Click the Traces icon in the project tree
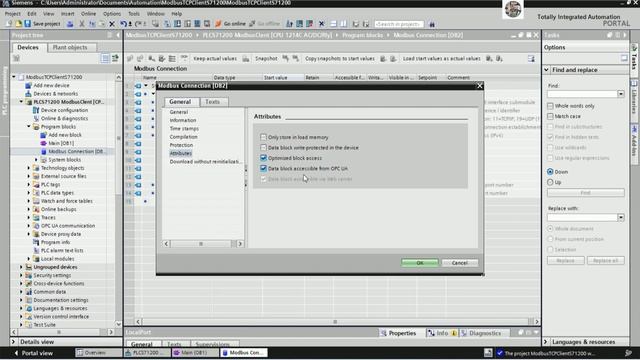640x360 pixels. (x=36, y=218)
